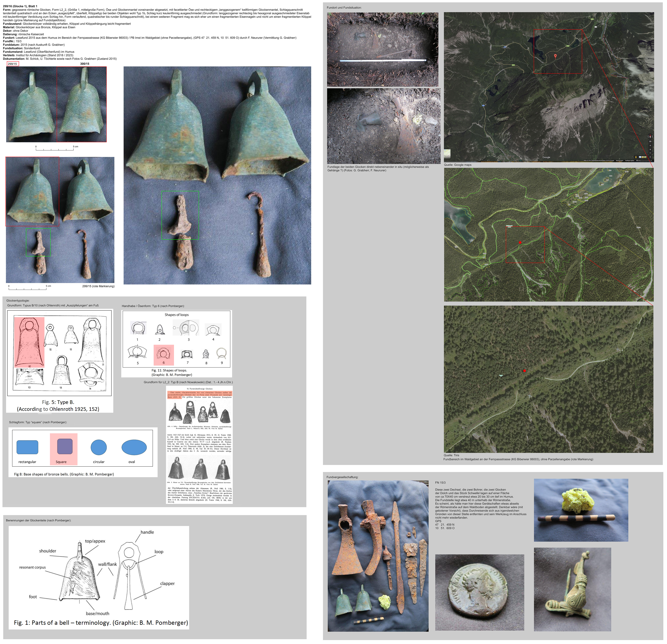Click the my-location target icon
667x644 pixels.
[x=650, y=146]
